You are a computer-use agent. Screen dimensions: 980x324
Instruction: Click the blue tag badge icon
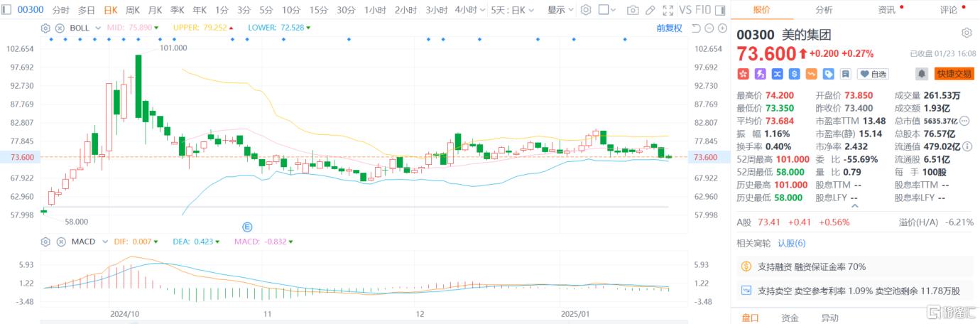point(829,74)
